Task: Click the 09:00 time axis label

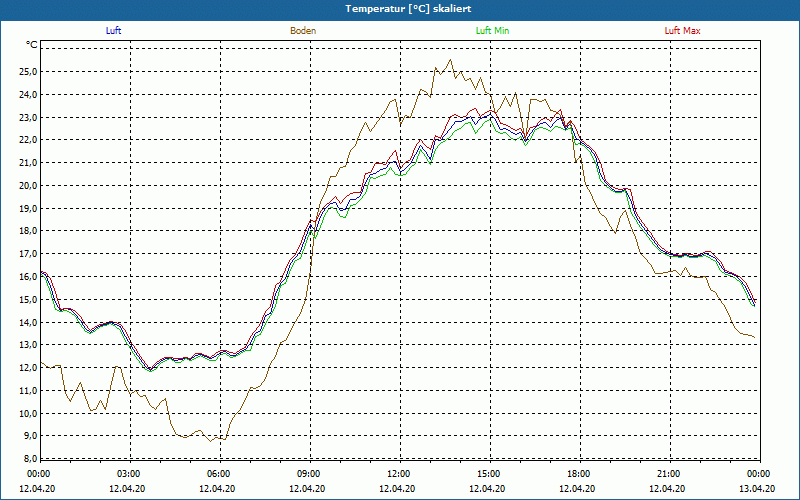Action: pos(310,474)
